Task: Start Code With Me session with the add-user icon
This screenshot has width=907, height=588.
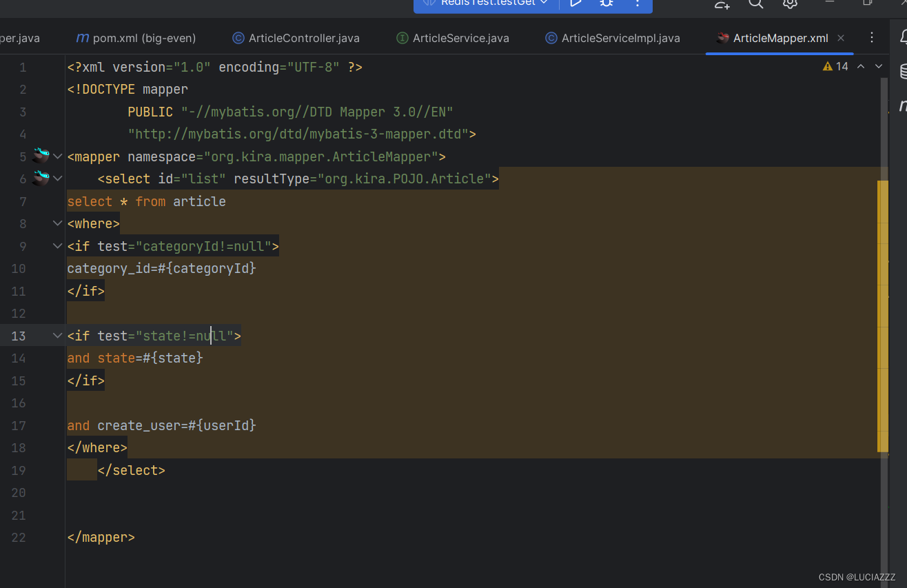Action: [722, 5]
